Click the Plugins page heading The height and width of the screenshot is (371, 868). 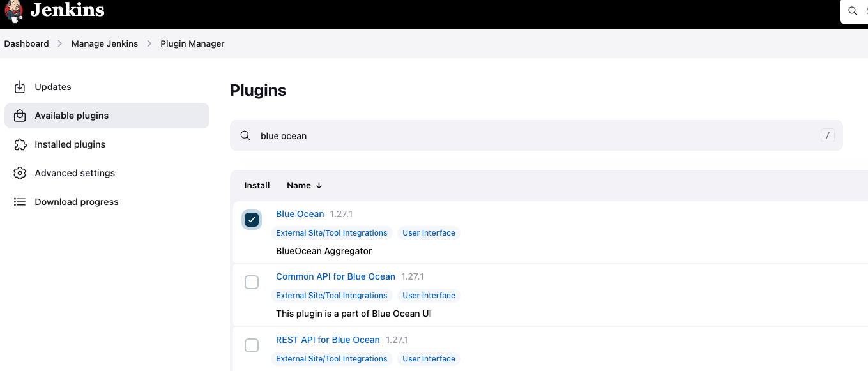click(258, 91)
